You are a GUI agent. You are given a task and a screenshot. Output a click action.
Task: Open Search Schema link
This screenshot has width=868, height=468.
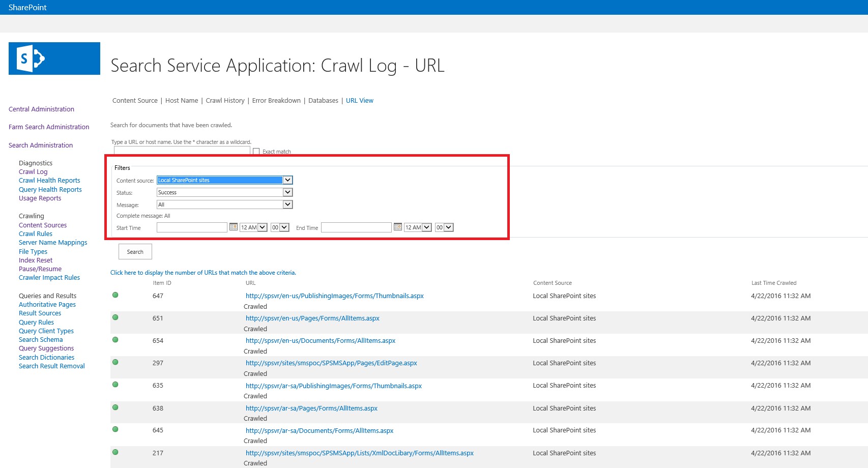tap(41, 340)
